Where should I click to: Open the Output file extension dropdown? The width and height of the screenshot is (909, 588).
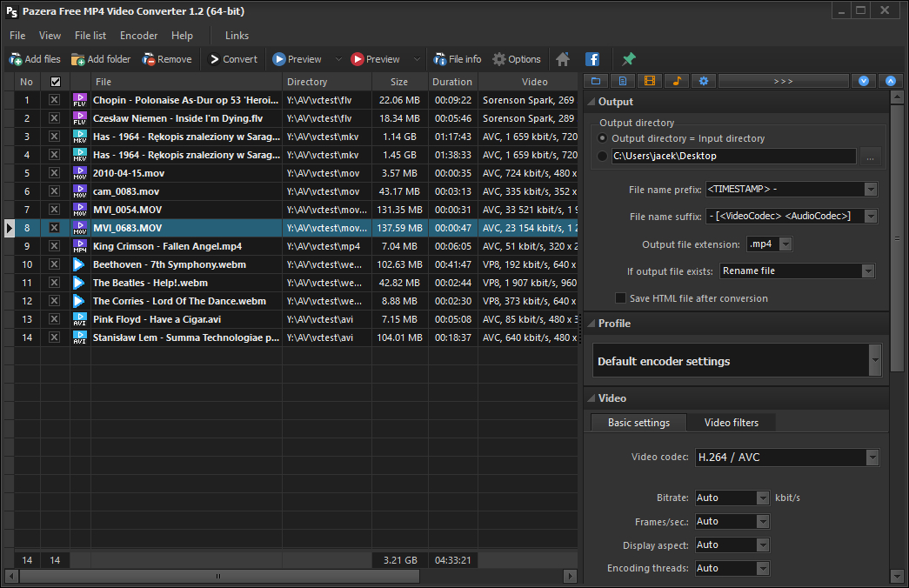pyautogui.click(x=785, y=244)
